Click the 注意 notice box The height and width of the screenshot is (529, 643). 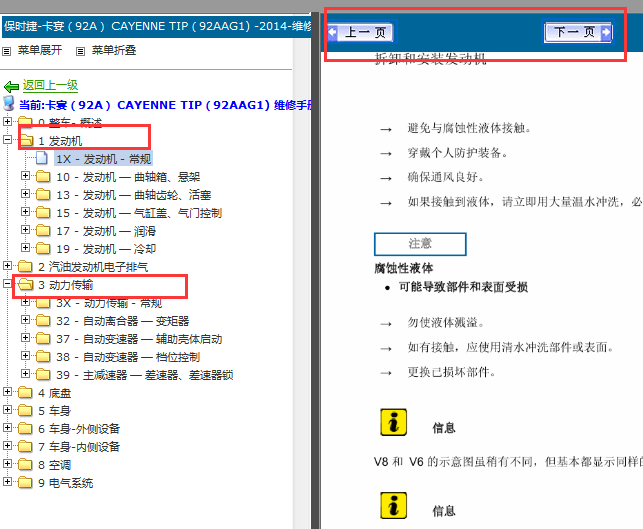420,244
